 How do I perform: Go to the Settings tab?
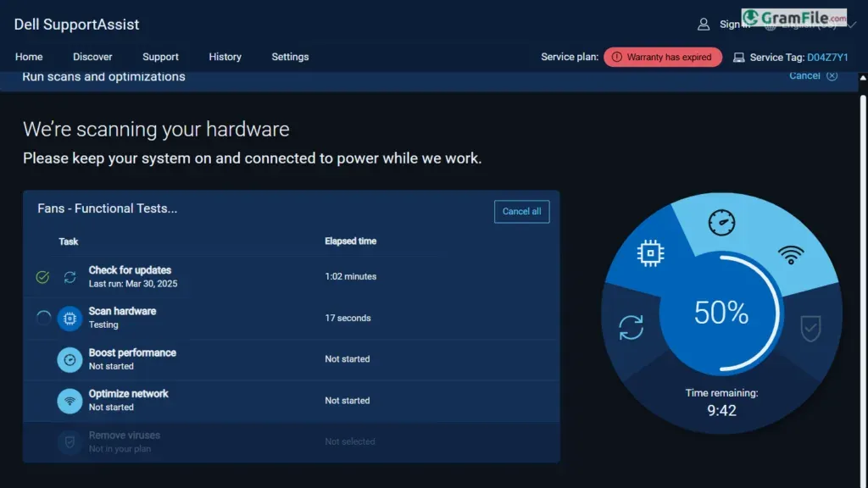290,57
